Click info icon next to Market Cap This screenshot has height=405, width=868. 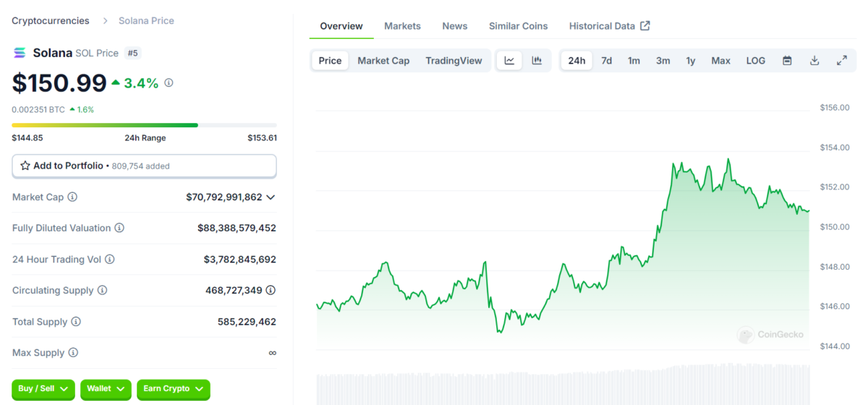(72, 197)
